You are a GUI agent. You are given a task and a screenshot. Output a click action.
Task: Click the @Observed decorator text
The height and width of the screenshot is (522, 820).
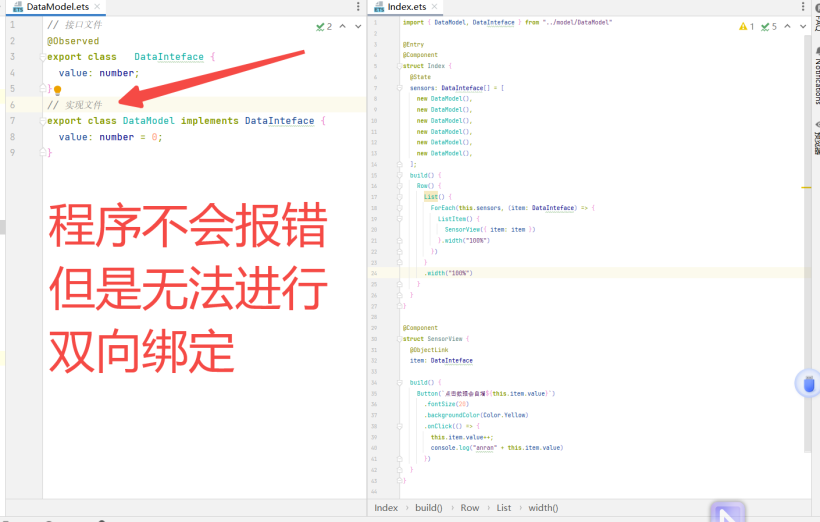click(73, 41)
